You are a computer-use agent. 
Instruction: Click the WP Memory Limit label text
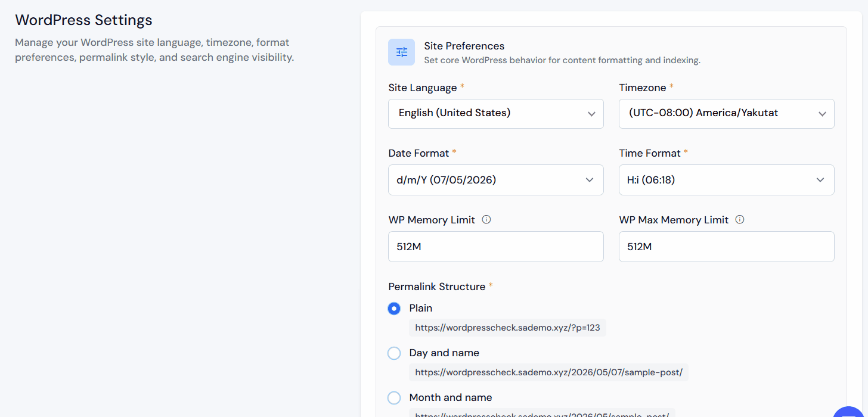coord(432,220)
